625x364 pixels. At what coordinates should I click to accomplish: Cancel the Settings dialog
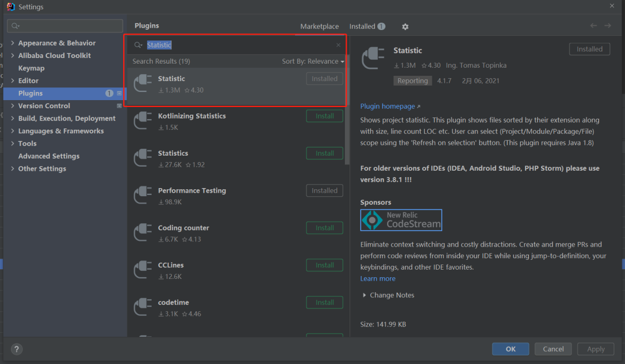[x=553, y=350]
